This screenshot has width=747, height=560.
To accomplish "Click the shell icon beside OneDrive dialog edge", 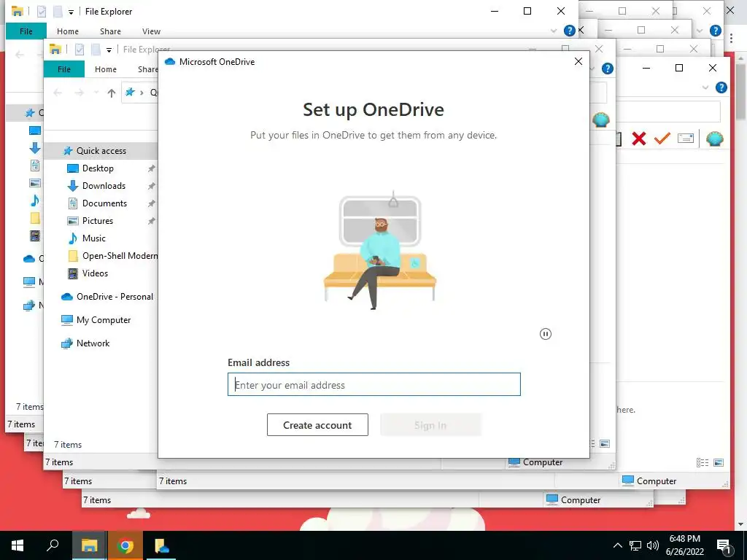I will [601, 120].
